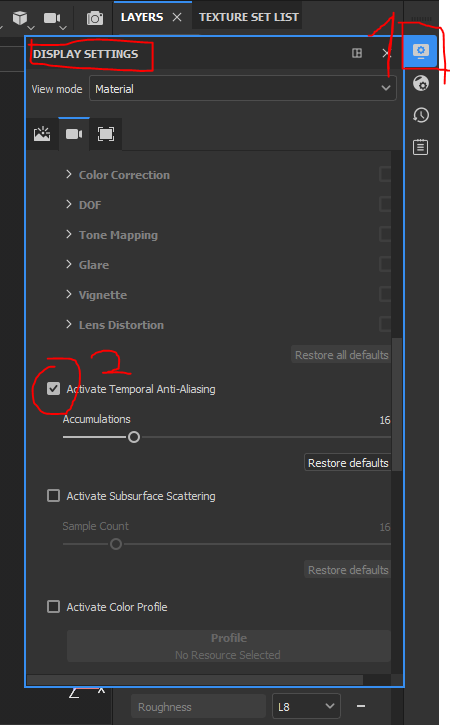
Task: Click Restore defaults under Accumulations
Action: click(348, 463)
